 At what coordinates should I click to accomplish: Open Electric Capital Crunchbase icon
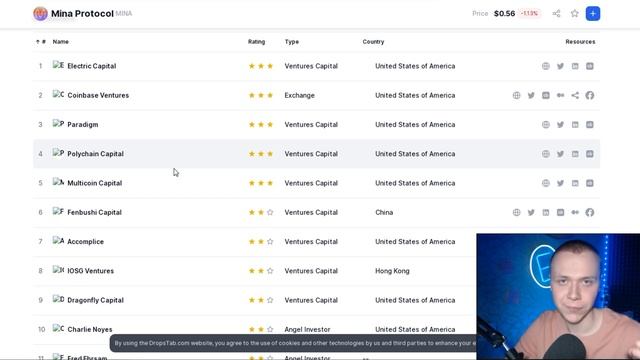click(590, 66)
